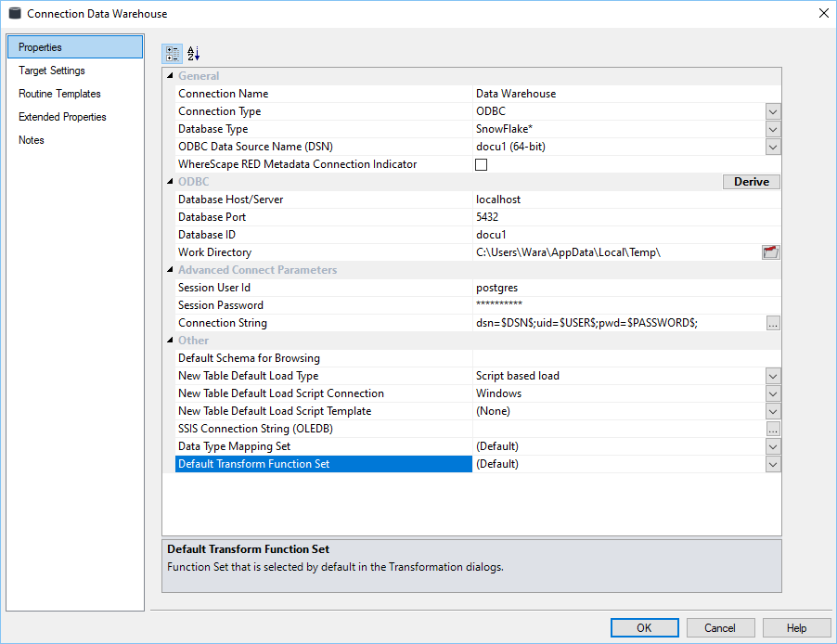This screenshot has width=837, height=644.
Task: Select the Extended Properties page
Action: pos(62,117)
